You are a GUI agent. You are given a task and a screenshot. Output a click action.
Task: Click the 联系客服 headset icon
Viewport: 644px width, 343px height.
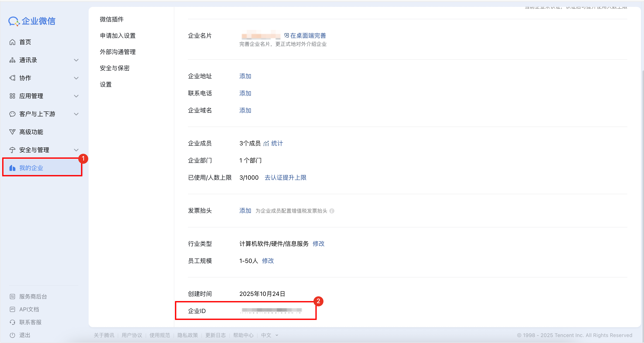(x=12, y=322)
